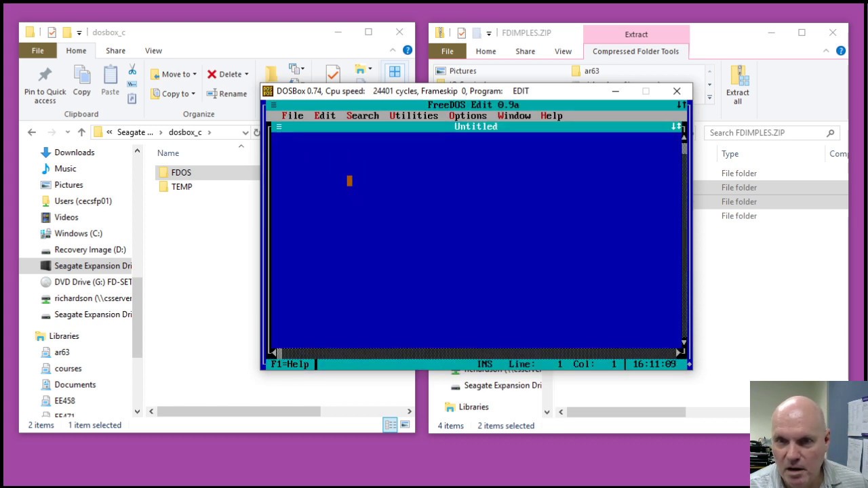868x488 pixels.
Task: Click dosbox_c in the address breadcrumb
Action: click(185, 132)
